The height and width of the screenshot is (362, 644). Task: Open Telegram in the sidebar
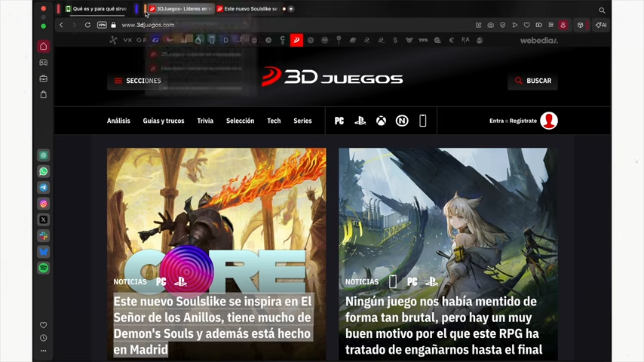tap(44, 187)
